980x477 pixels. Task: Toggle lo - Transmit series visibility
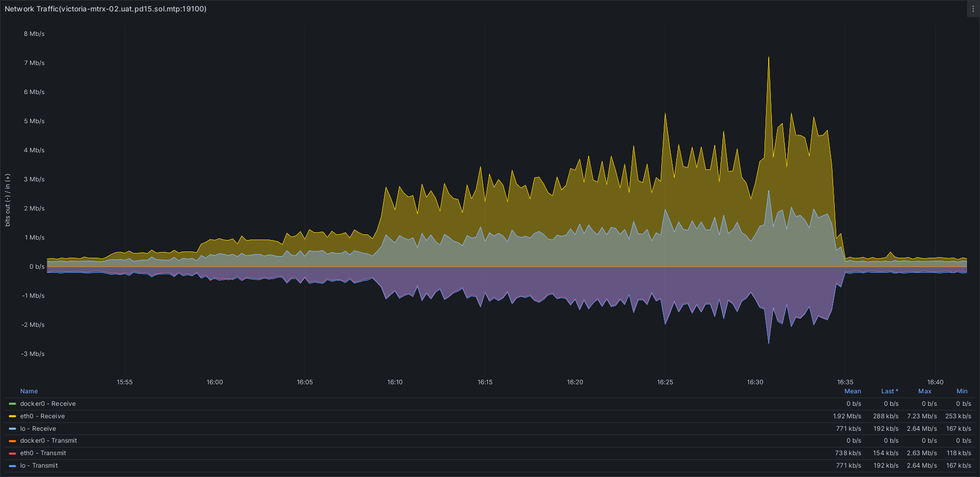coord(39,466)
